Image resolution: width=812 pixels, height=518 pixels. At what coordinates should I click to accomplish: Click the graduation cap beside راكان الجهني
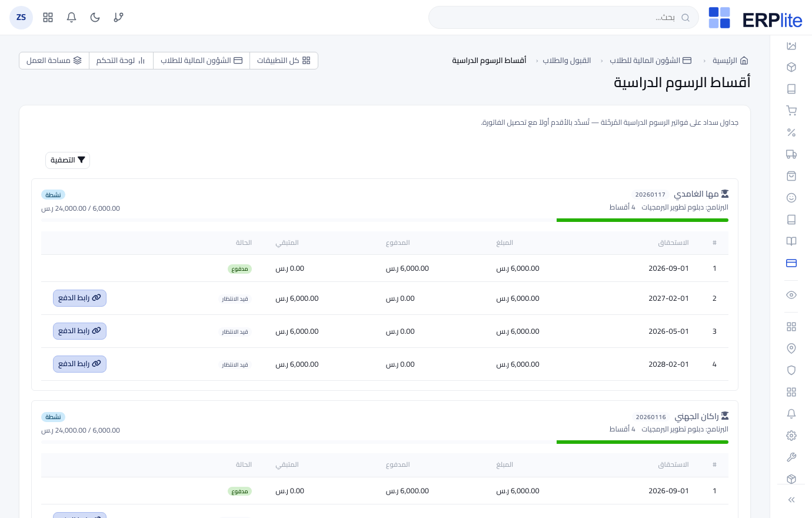(x=724, y=416)
